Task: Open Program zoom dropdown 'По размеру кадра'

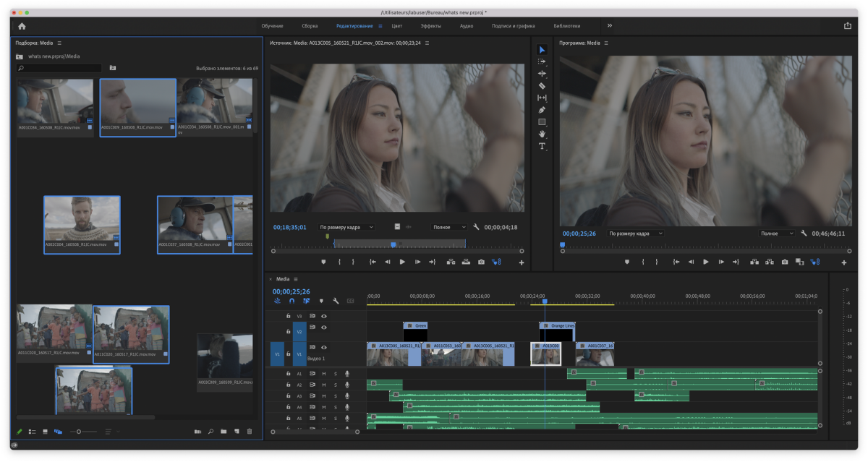Action: tap(636, 234)
